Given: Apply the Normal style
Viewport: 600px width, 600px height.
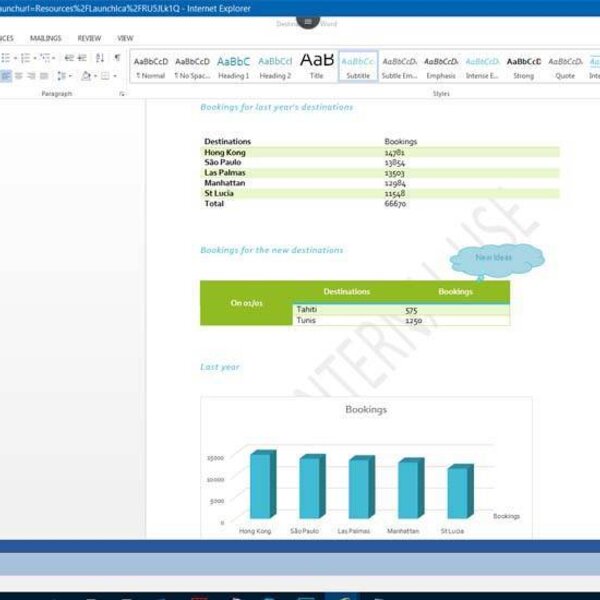Looking at the screenshot, I should pos(151,67).
